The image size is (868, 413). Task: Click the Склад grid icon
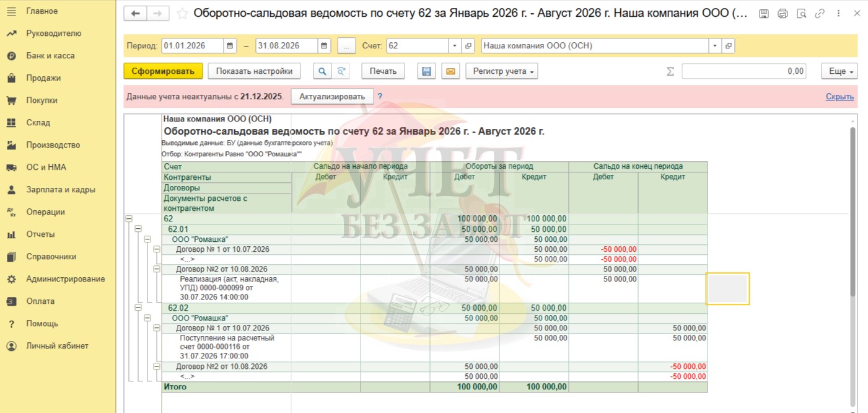tap(11, 123)
